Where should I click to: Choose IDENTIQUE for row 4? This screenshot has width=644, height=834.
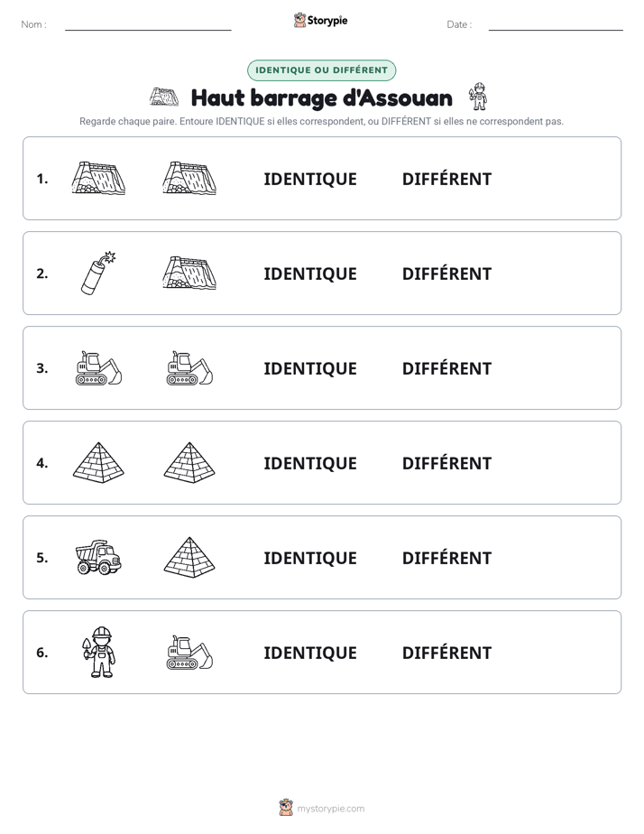point(310,463)
